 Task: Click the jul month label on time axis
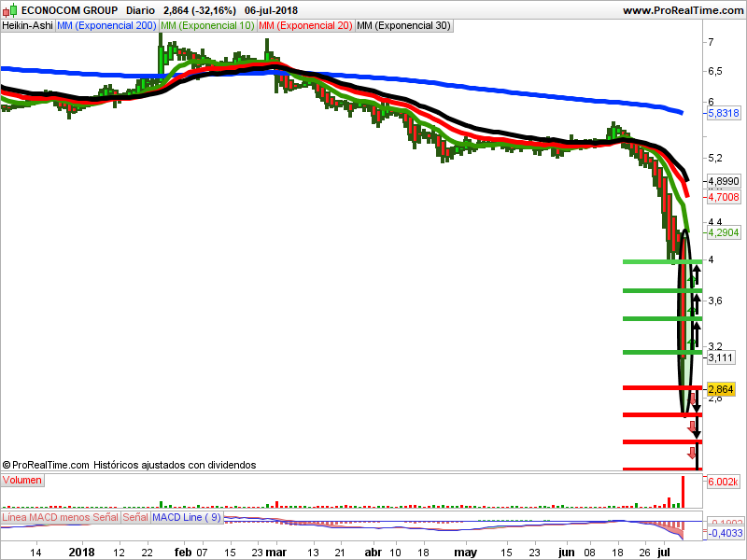coord(663,553)
